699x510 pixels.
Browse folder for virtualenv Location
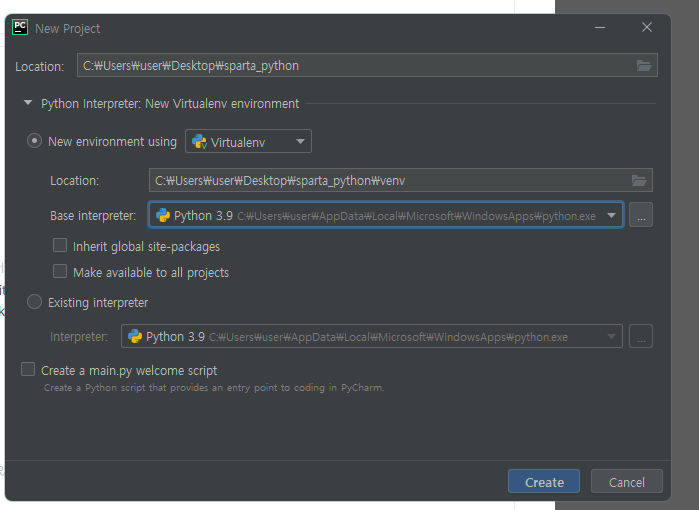(639, 181)
